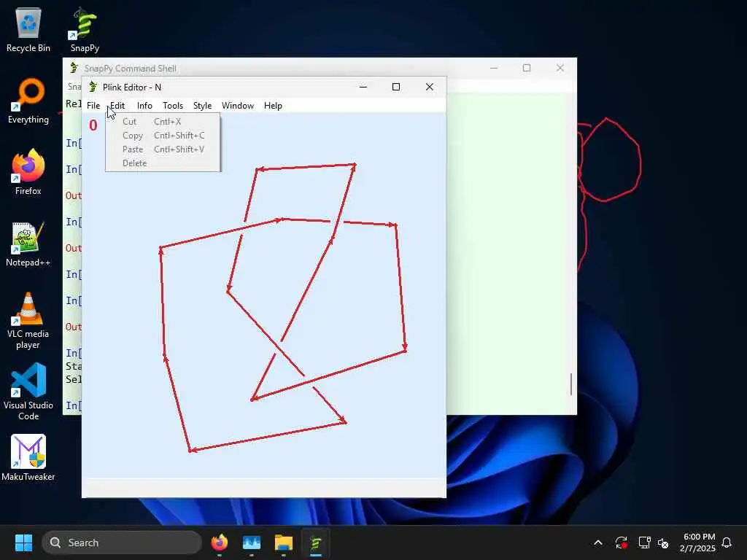This screenshot has width=747, height=560.
Task: Open the Tools menu in Plink Editor
Action: click(172, 106)
